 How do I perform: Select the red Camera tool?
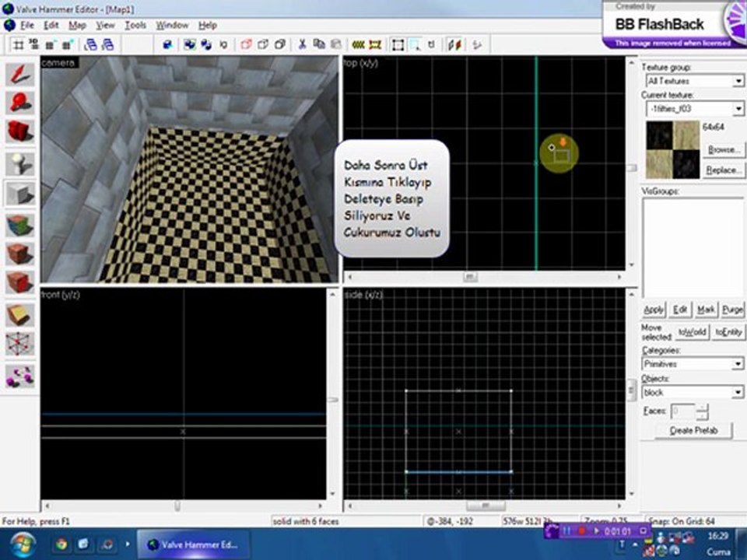point(19,131)
